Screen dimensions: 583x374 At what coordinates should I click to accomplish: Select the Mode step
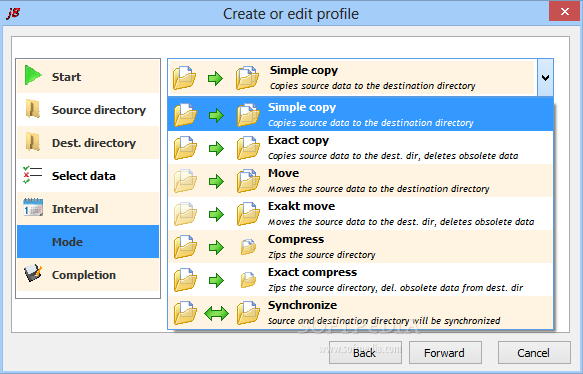[x=88, y=242]
